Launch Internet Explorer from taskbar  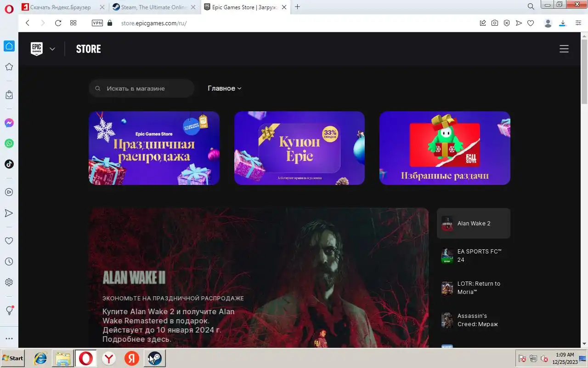[40, 358]
